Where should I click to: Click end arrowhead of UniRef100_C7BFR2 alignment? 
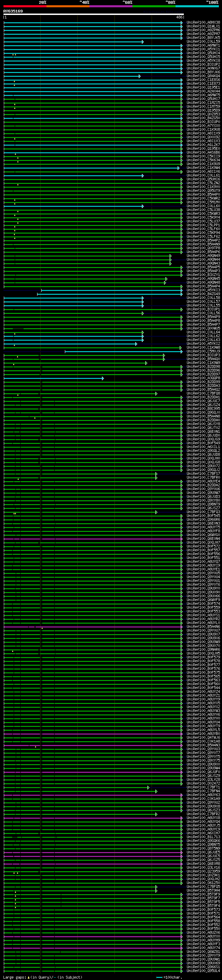156,814
